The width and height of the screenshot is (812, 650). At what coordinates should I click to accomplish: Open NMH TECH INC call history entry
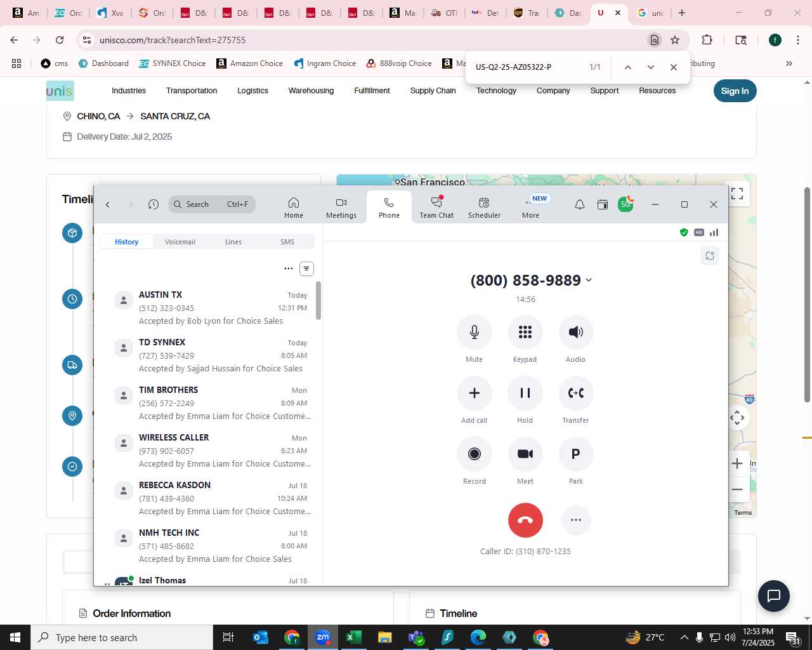pos(211,546)
